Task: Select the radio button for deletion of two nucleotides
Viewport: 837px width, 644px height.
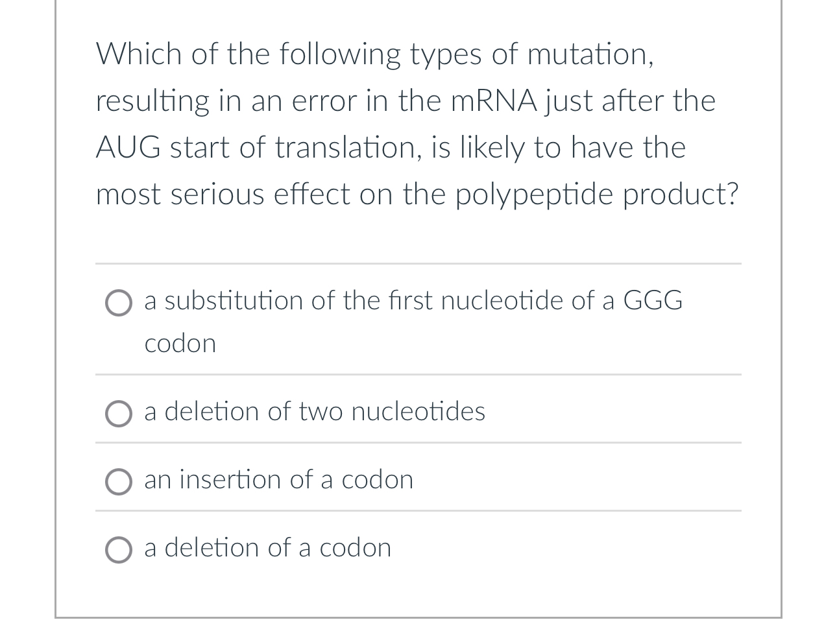Action: [119, 413]
